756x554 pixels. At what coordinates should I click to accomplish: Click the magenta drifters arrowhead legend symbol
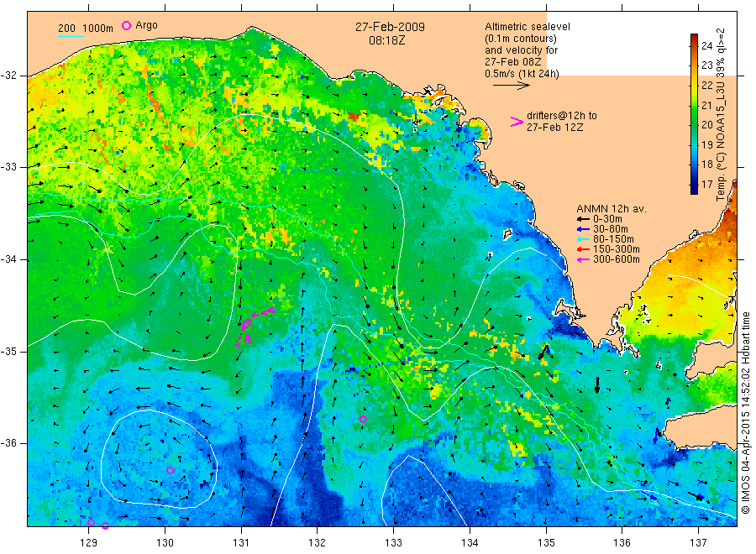coord(517,122)
